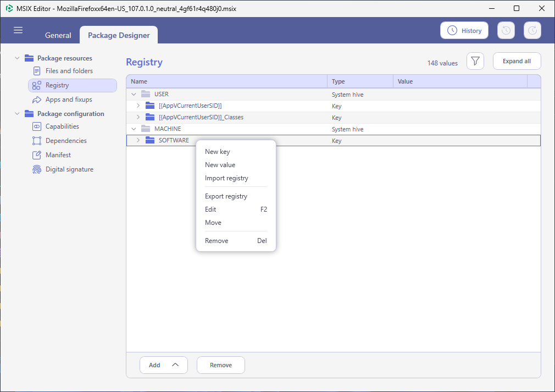The image size is (555, 392).
Task: Maximize the MSIX Editor window
Action: pos(517,8)
